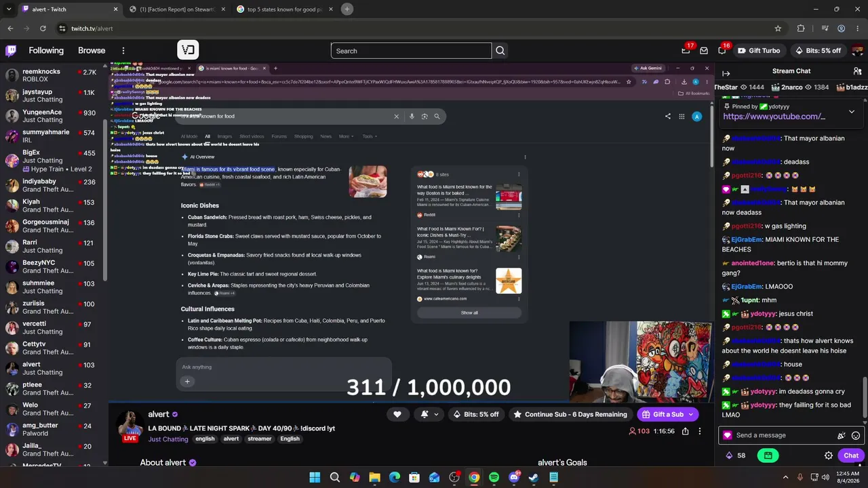The width and height of the screenshot is (868, 488).
Task: Open Chrome profile icon
Action: click(842, 28)
